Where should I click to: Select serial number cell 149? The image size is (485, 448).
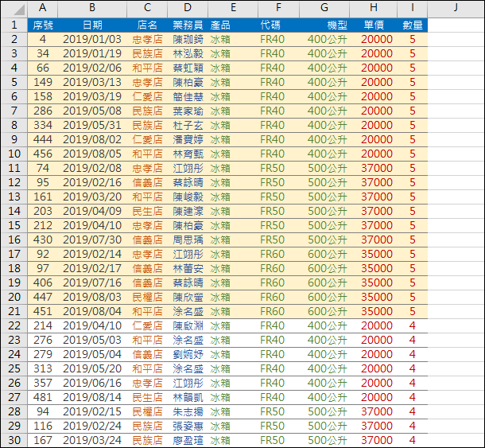(x=43, y=82)
